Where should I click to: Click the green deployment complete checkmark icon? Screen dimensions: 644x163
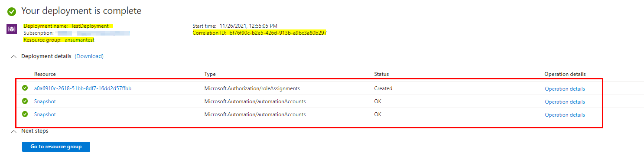coord(12,11)
